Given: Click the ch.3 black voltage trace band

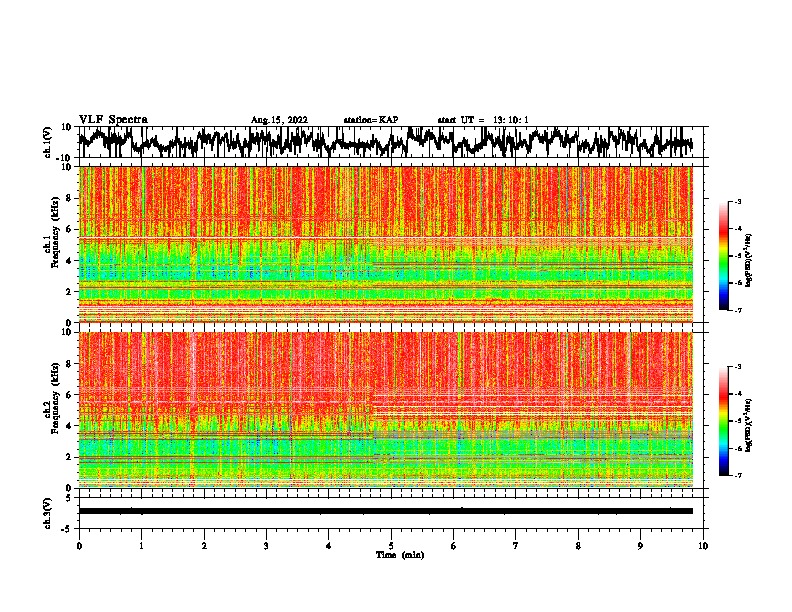Looking at the screenshot, I should point(385,511).
